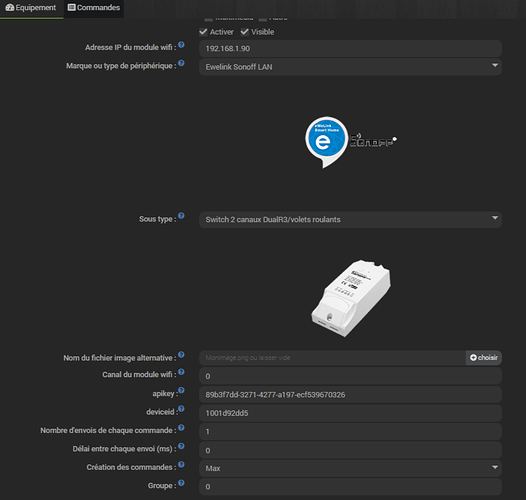Click help icon next to Marque ou type de périphérique
The width and height of the screenshot is (526, 500).
point(181,63)
